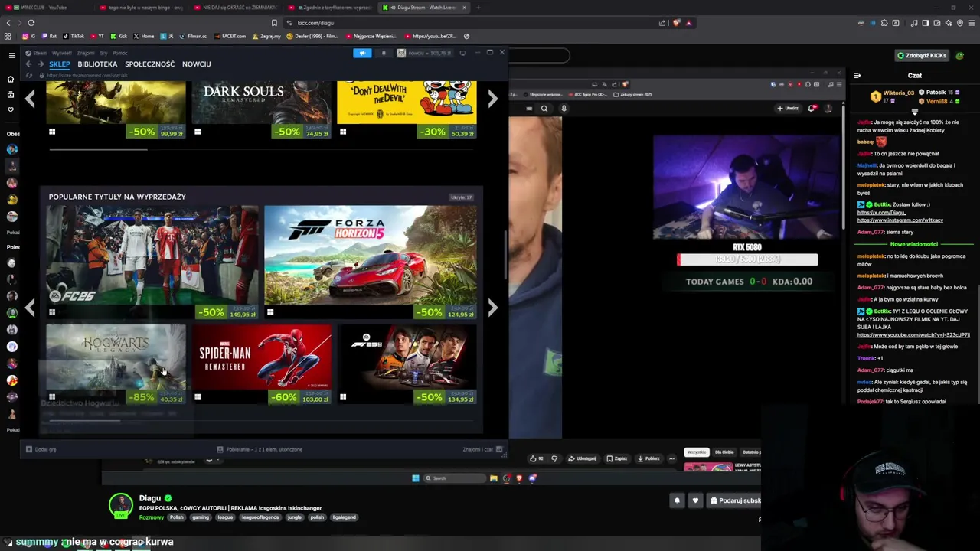Click the VPN icon in browser toolbar

(x=960, y=23)
